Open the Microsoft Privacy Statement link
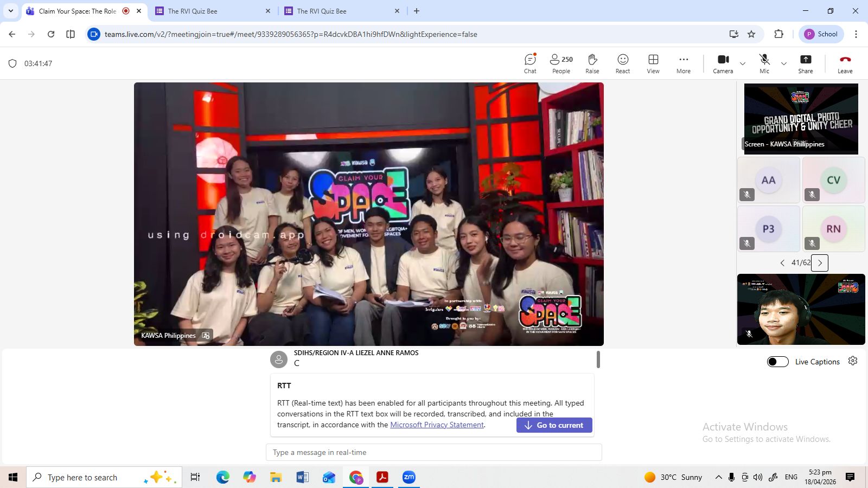 pyautogui.click(x=437, y=425)
